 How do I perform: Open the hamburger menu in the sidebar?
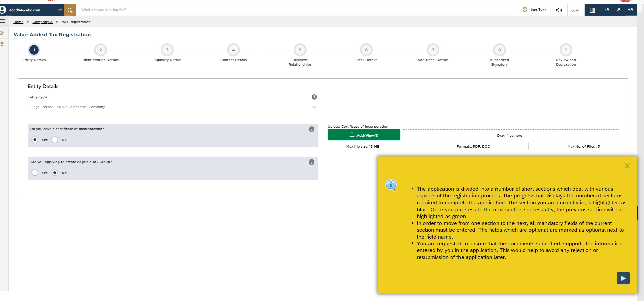(x=2, y=21)
